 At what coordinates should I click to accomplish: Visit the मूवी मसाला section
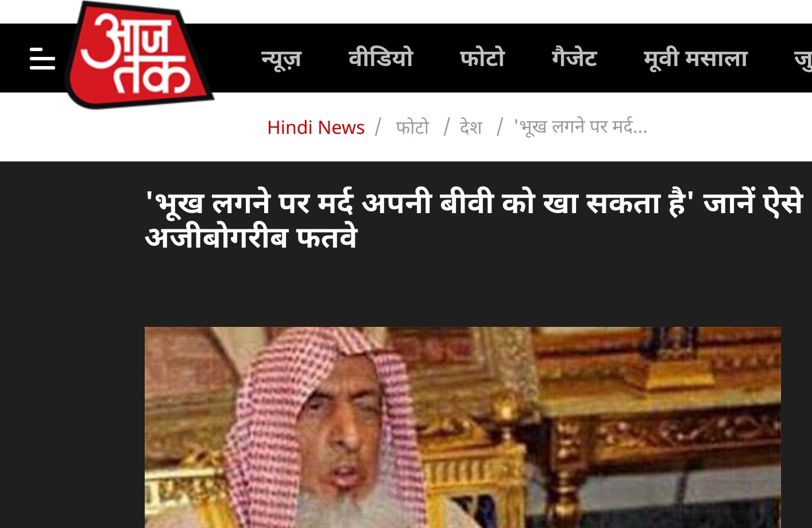tap(695, 59)
